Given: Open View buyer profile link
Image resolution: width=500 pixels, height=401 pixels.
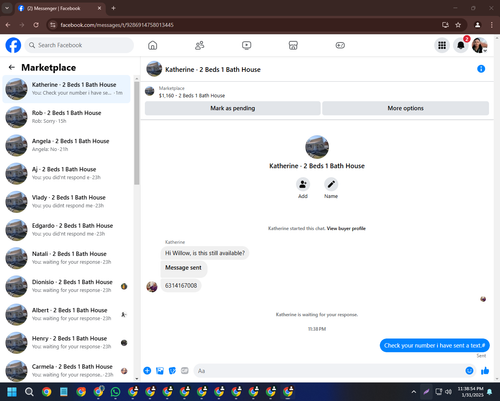Looking at the screenshot, I should click(346, 228).
